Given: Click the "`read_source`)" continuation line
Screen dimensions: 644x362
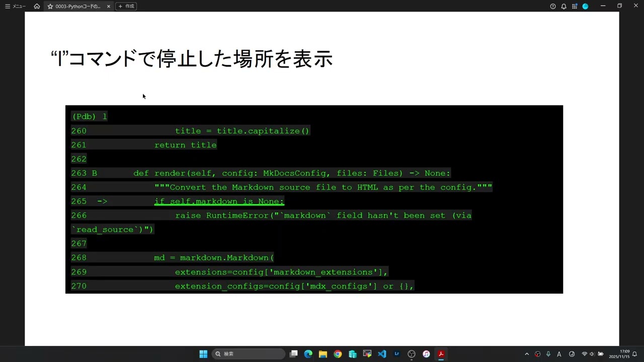Looking at the screenshot, I should pyautogui.click(x=112, y=229).
